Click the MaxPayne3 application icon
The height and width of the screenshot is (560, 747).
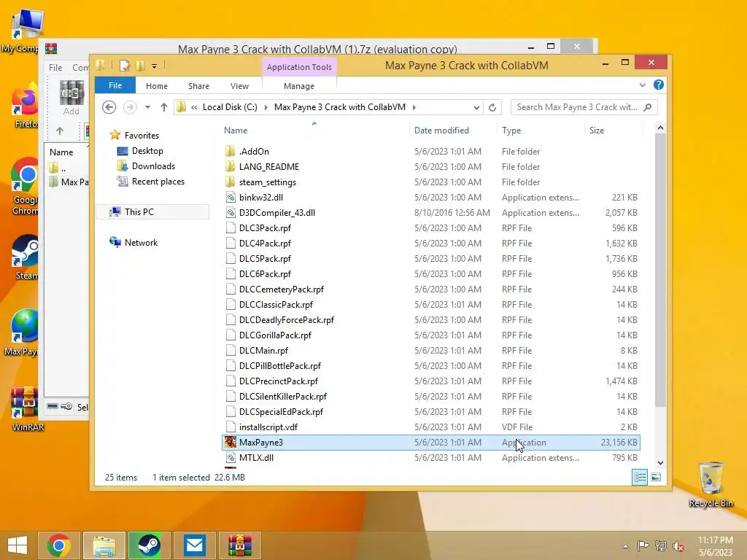(231, 442)
